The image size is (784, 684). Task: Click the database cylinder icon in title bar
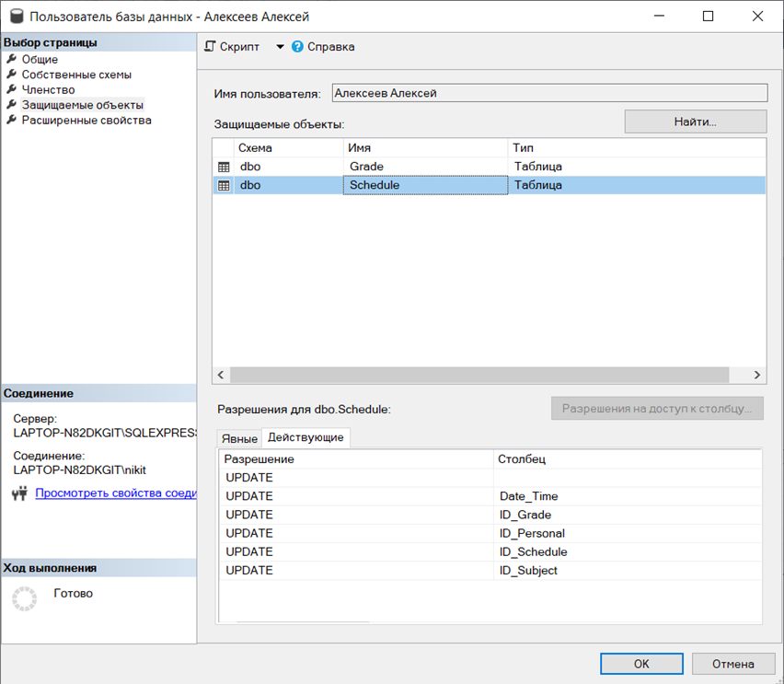tap(17, 16)
